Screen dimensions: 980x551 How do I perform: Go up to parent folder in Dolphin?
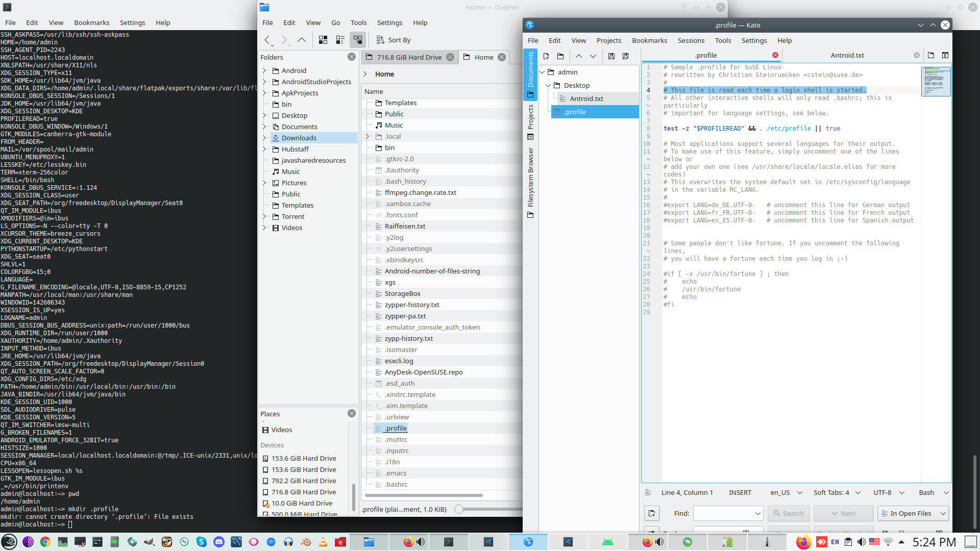[x=302, y=40]
